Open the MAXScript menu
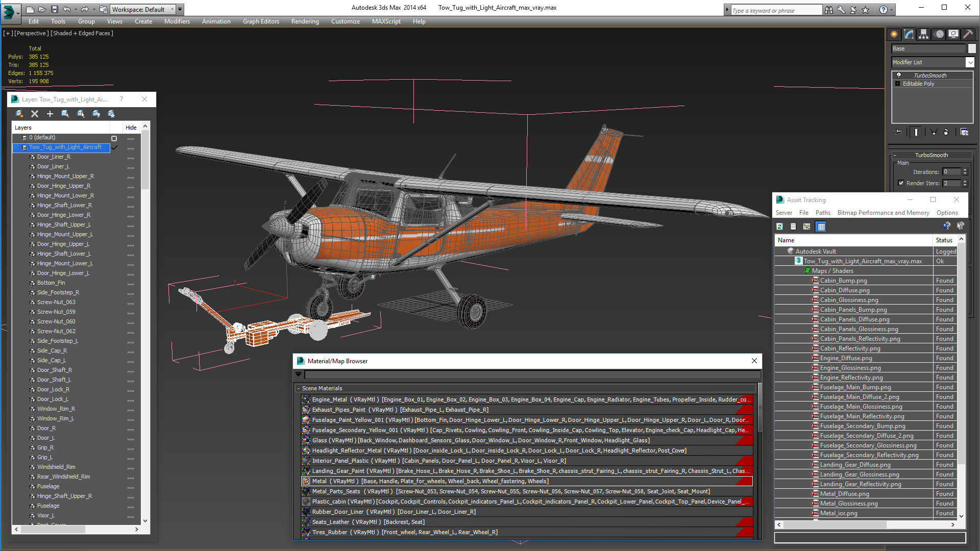Image resolution: width=980 pixels, height=551 pixels. 386,21
